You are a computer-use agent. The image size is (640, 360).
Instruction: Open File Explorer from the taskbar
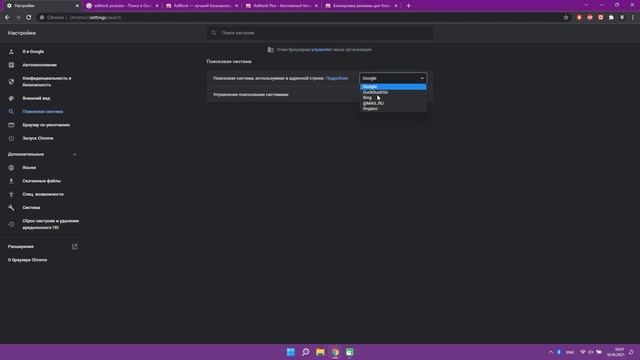coord(320,352)
